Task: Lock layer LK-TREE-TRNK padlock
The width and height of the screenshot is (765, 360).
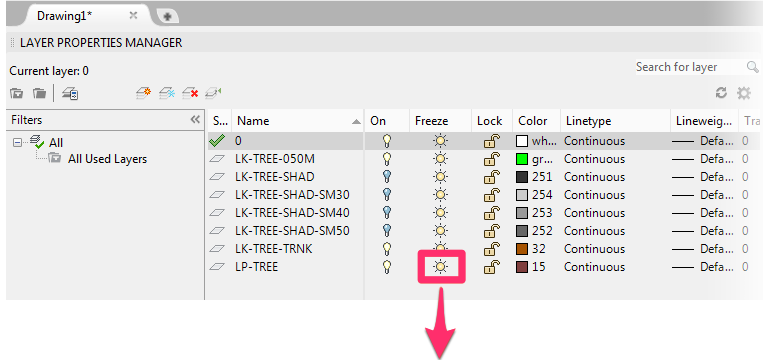Action: click(492, 249)
